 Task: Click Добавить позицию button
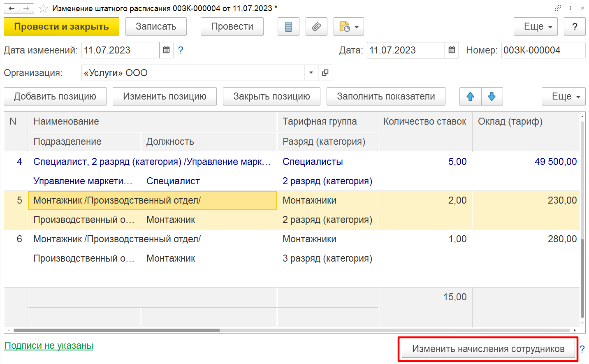click(x=55, y=96)
